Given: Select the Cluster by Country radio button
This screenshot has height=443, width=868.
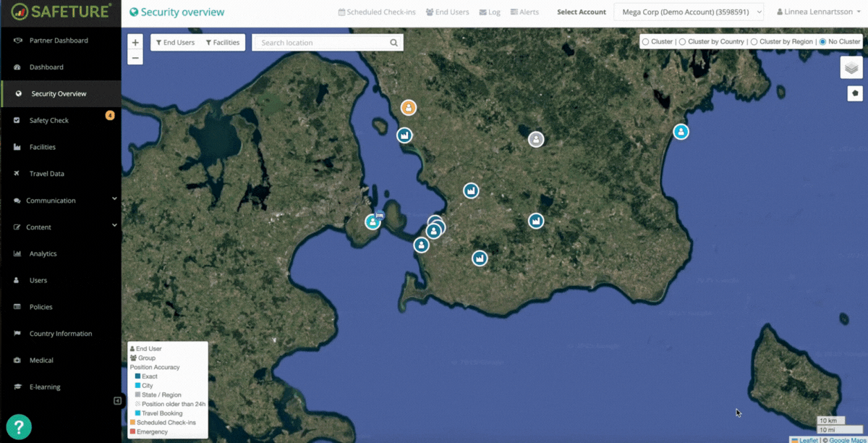Looking at the screenshot, I should point(682,41).
